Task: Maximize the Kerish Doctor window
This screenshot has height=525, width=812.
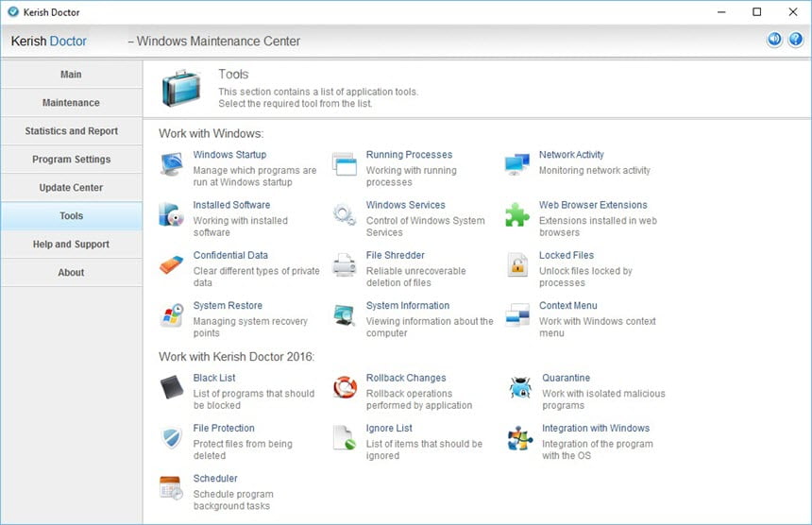Action: coord(756,12)
